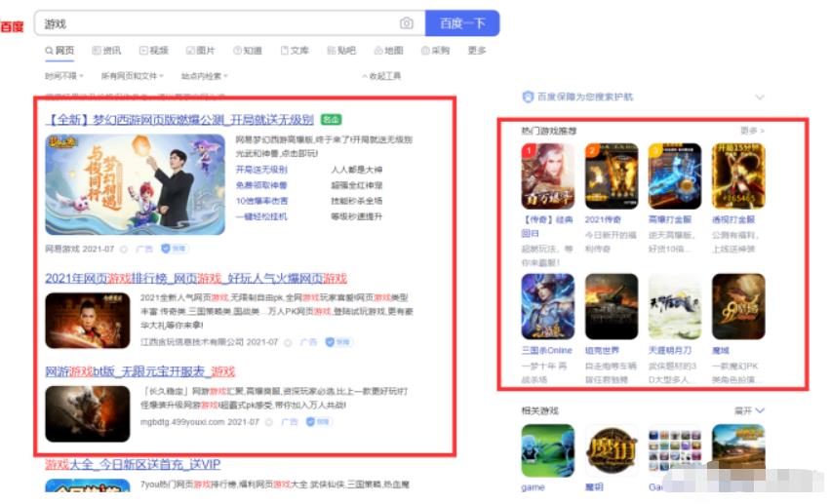The width and height of the screenshot is (831, 504).
Task: Collapse the search tools with 收起工具
Action: 381,76
